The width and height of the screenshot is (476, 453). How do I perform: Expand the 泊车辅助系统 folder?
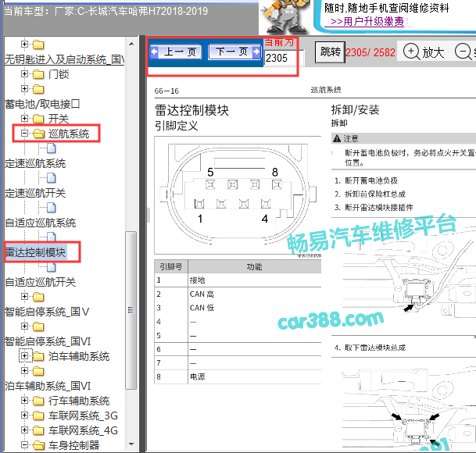click(24, 356)
